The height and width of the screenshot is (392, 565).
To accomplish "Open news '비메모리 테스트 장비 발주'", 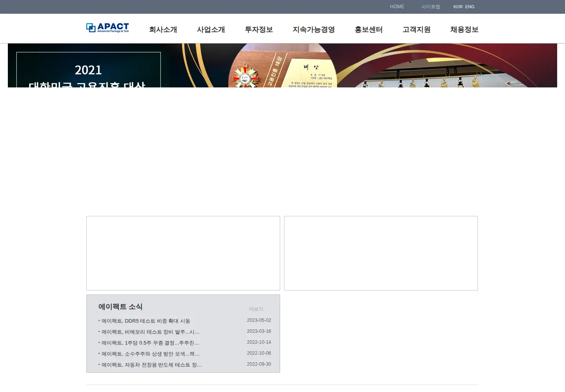I will pyautogui.click(x=150, y=332).
